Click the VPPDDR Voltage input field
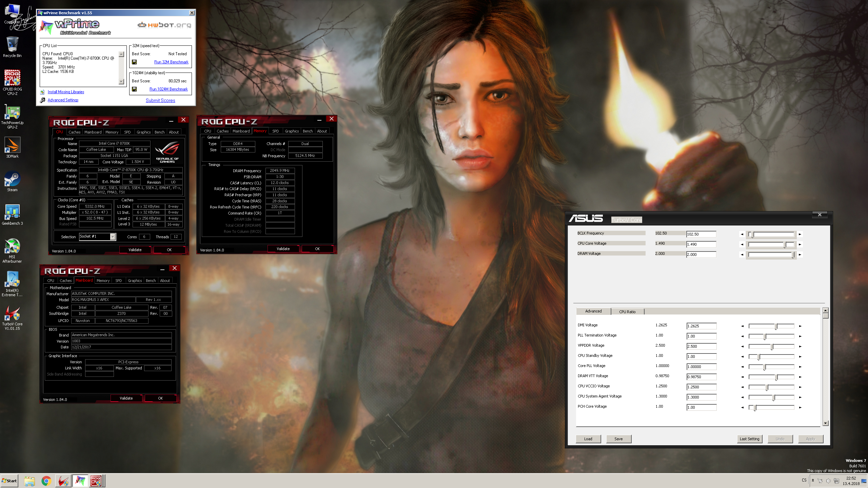868x488 pixels. coord(702,346)
